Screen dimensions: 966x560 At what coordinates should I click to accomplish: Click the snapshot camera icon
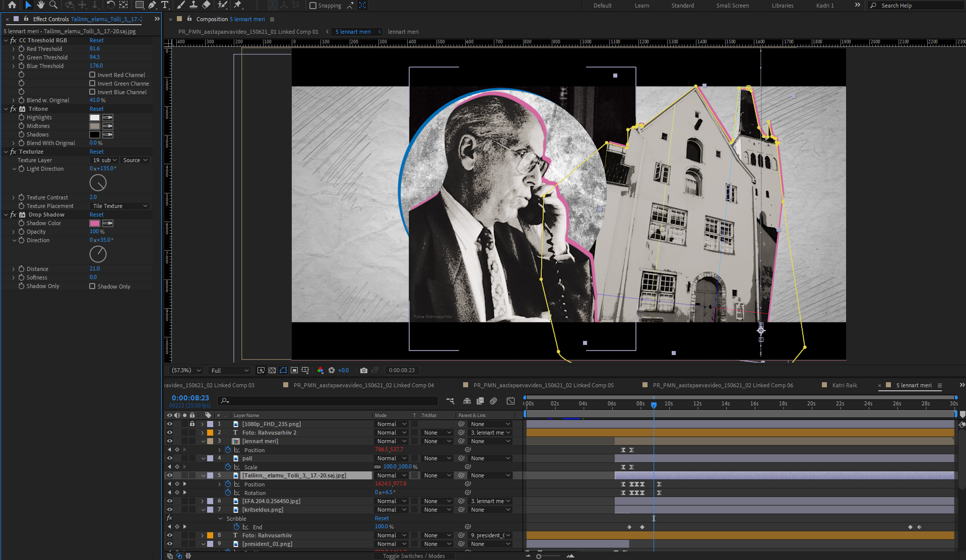click(364, 371)
